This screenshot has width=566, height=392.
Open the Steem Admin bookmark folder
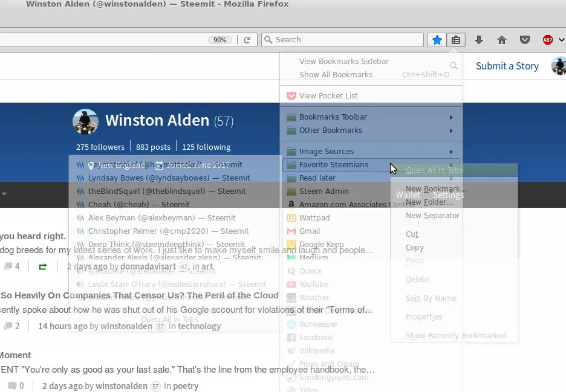(371, 191)
